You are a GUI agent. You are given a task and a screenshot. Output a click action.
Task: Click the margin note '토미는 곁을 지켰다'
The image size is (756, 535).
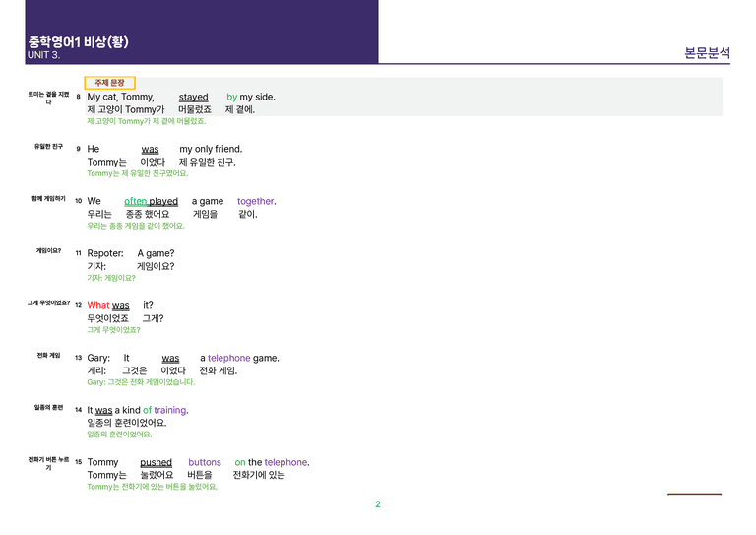[x=48, y=98]
